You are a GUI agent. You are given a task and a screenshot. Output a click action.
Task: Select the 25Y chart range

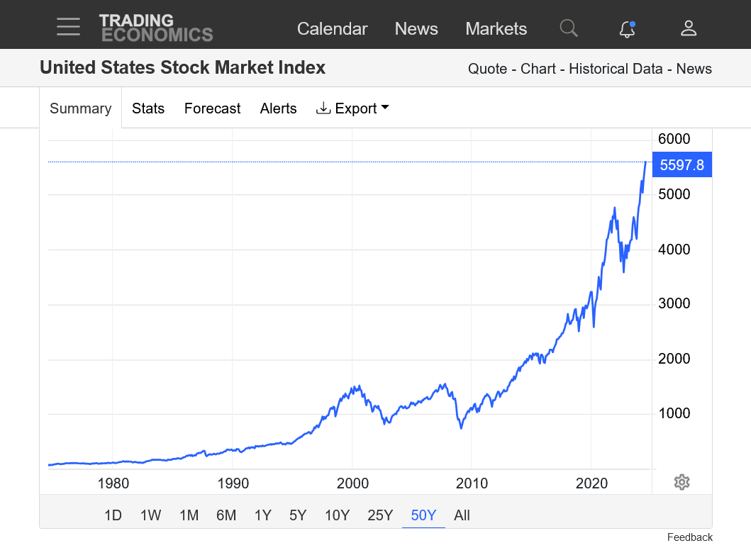[380, 515]
